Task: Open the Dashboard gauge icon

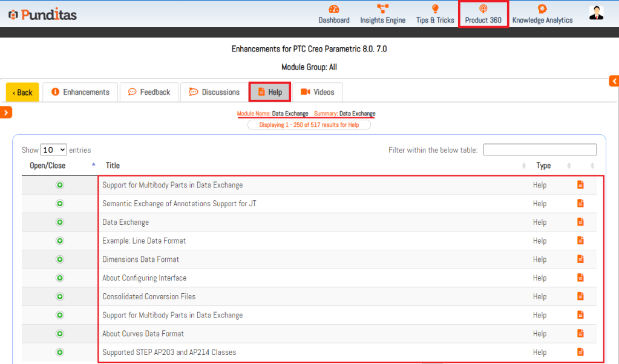Action: (334, 9)
